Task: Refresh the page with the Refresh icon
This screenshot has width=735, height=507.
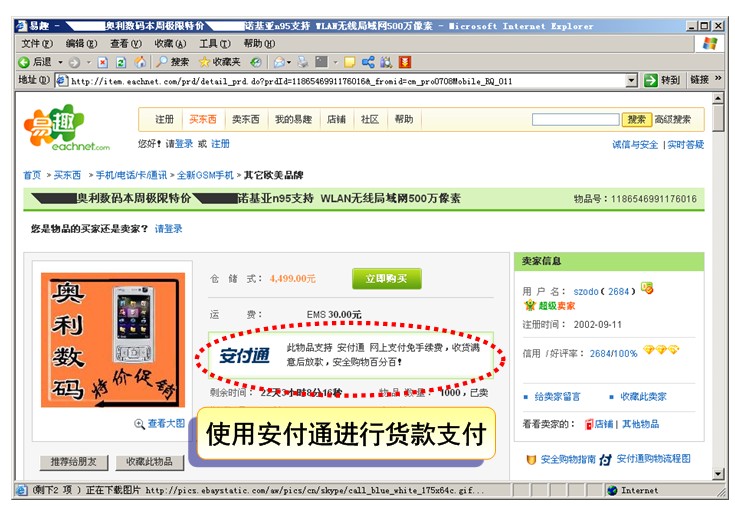Action: point(121,62)
